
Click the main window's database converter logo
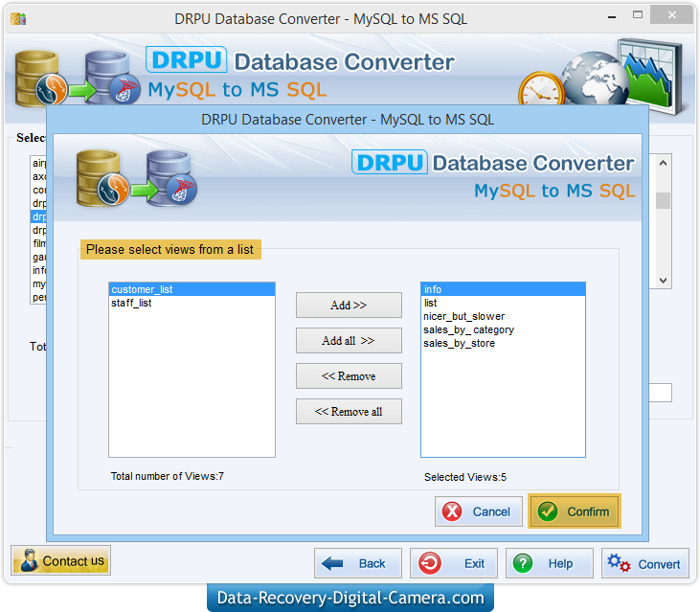click(78, 79)
